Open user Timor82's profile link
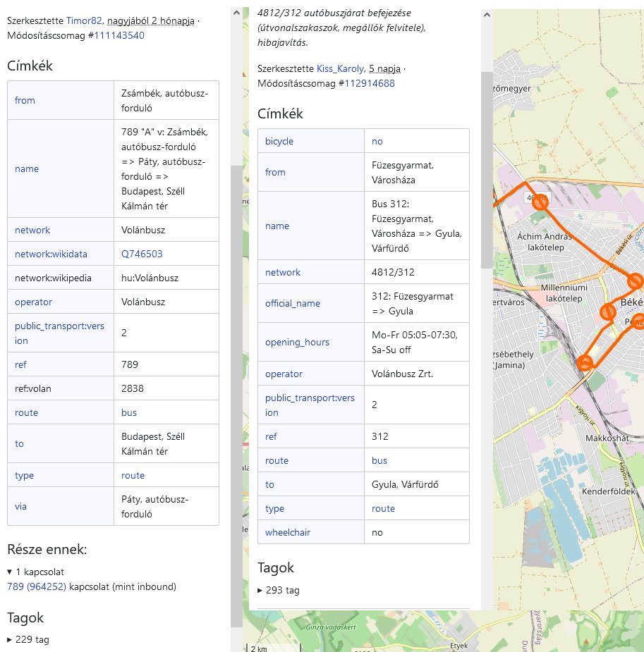This screenshot has height=652, width=644. coord(84,20)
